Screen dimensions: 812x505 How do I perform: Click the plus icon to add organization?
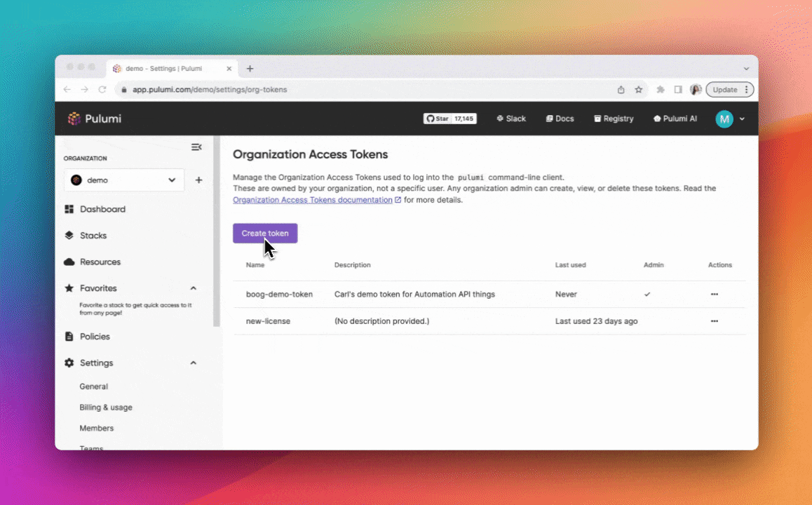pos(198,180)
